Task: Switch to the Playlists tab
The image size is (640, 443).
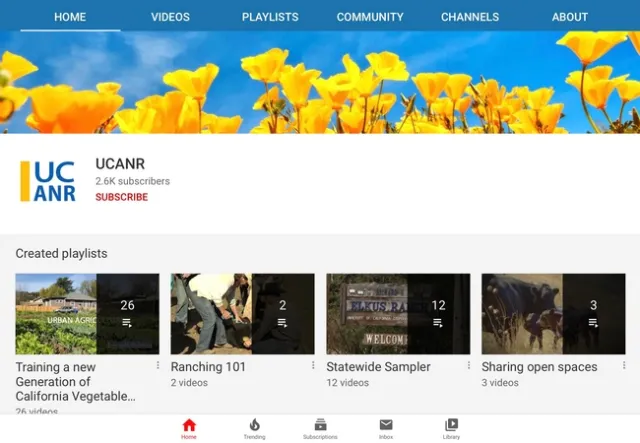Action: 270,17
